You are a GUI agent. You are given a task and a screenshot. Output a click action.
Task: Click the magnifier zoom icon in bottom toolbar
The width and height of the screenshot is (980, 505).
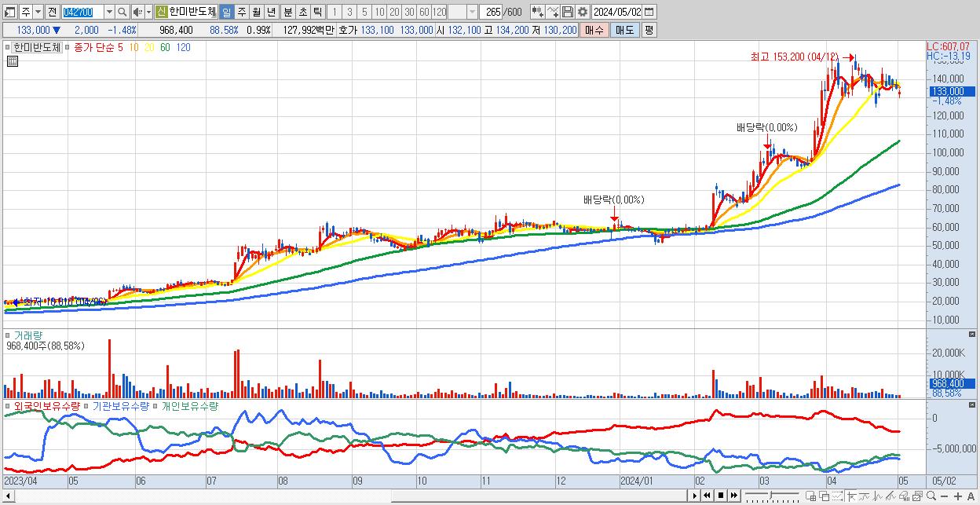click(931, 496)
